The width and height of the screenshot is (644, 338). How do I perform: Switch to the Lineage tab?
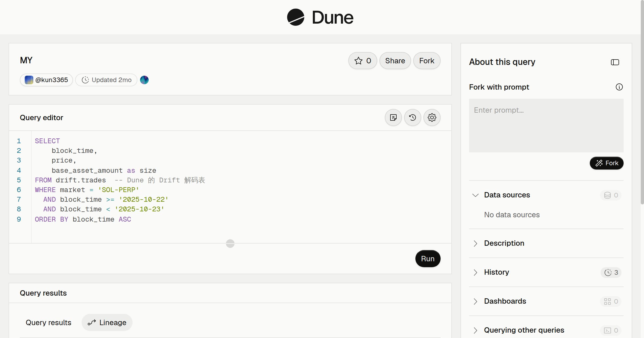(107, 322)
